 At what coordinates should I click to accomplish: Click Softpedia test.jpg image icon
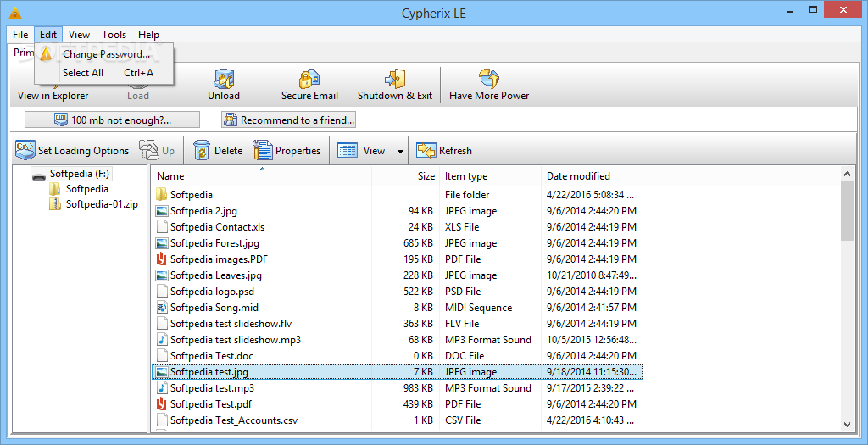[162, 372]
